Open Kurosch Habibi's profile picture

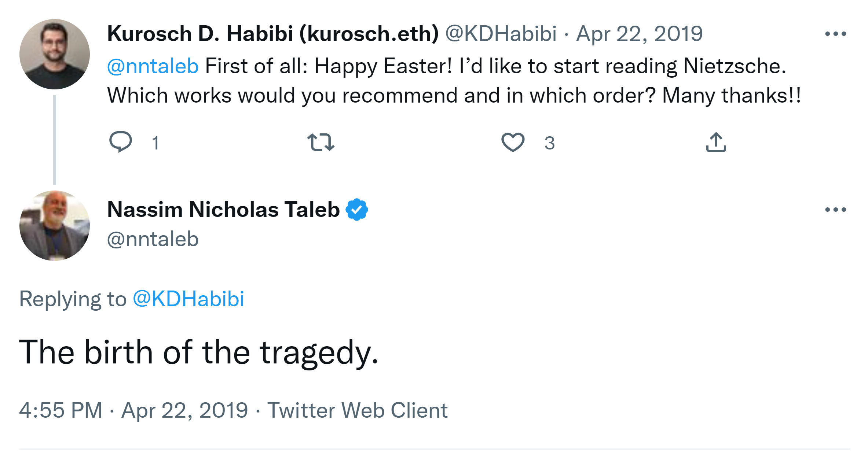point(55,54)
